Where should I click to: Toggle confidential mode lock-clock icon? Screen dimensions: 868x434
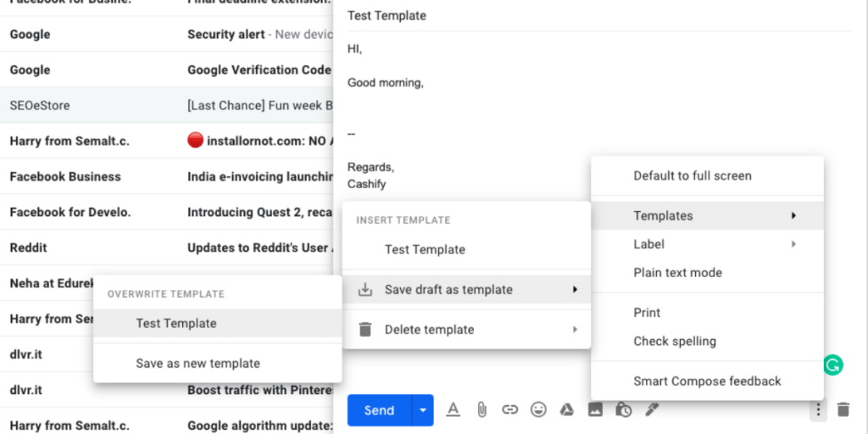click(623, 409)
